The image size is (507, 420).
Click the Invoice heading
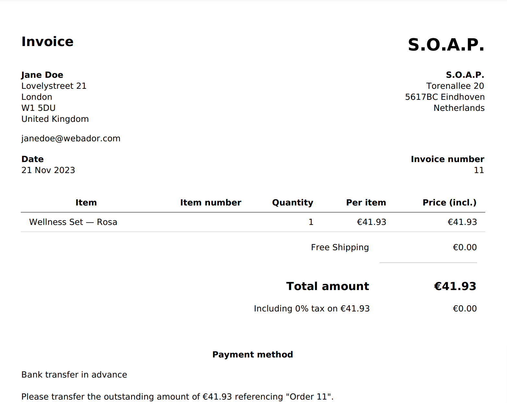pyautogui.click(x=47, y=42)
